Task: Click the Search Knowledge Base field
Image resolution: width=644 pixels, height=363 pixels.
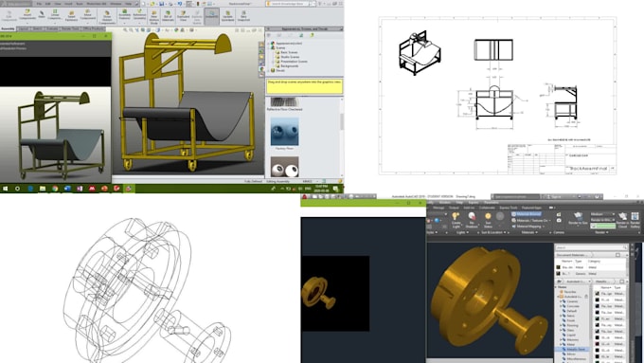Action: [x=288, y=4]
